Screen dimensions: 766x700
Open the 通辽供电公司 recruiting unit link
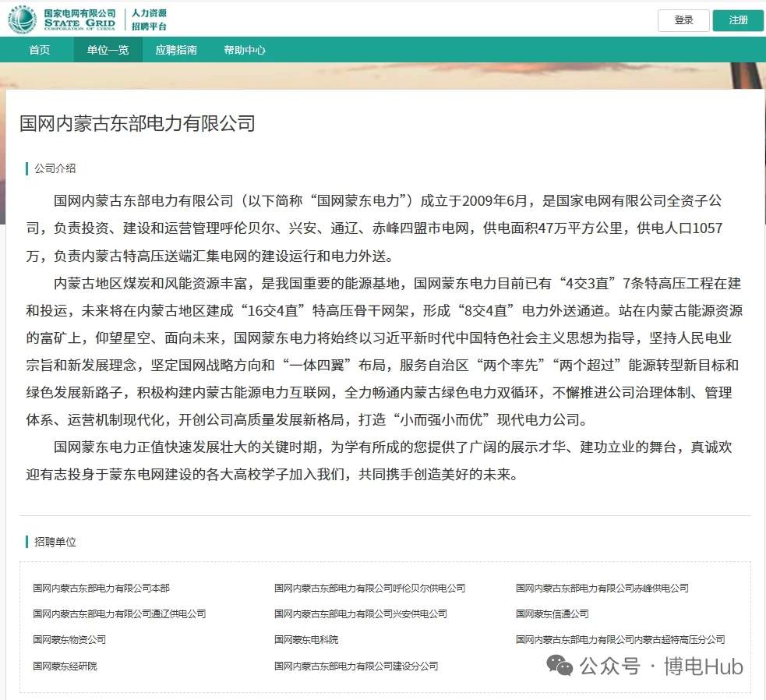[119, 614]
